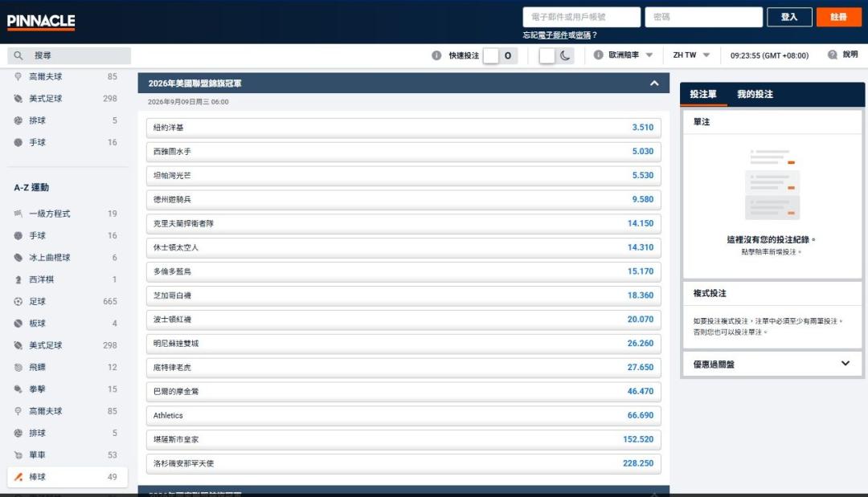Select 克里夫蘭捍衛者隊 odds 14.150

(x=403, y=223)
